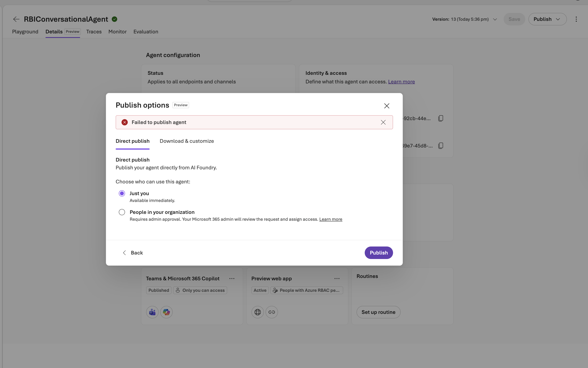
Task: Open Learn more link about admin approval
Action: point(331,219)
